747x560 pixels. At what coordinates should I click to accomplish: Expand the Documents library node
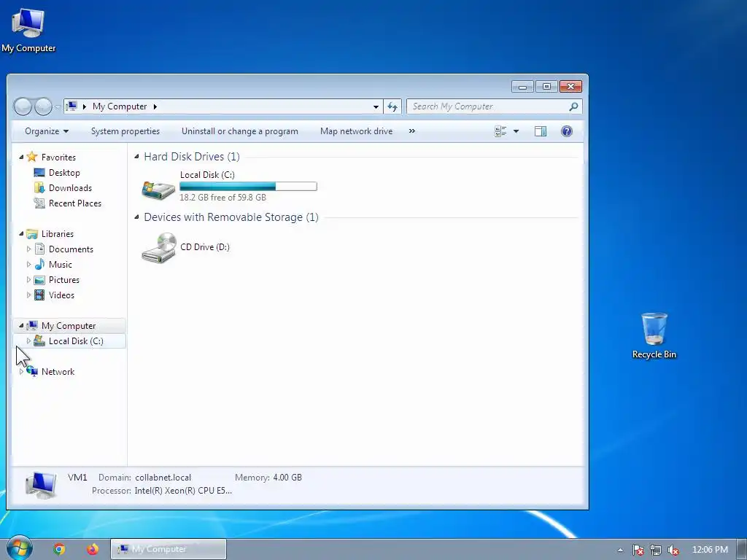click(28, 249)
